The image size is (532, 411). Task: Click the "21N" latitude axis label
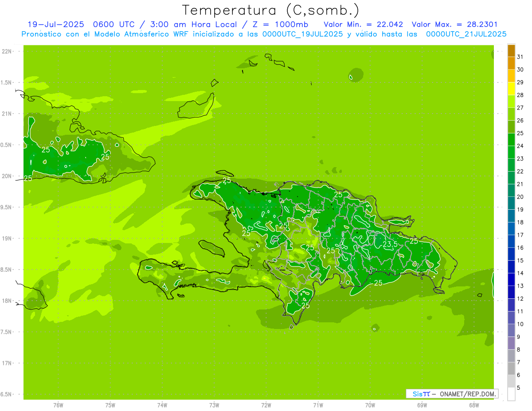(7, 114)
